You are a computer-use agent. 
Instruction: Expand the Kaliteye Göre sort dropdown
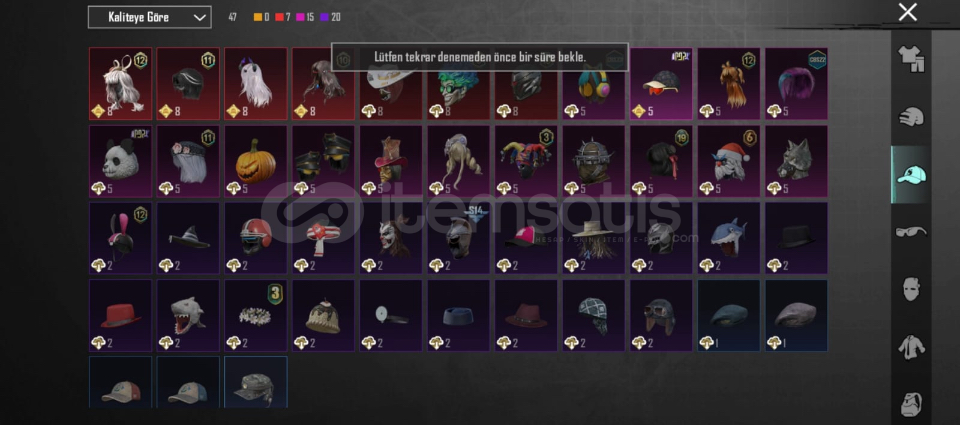[x=149, y=17]
